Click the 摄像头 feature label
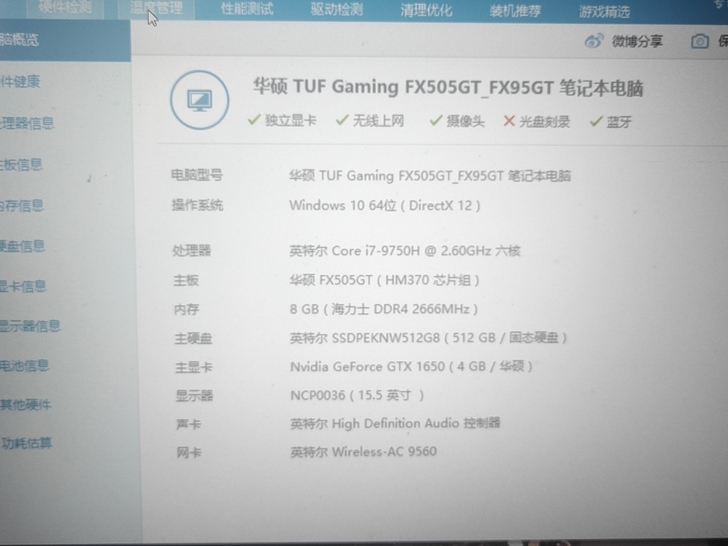 click(465, 121)
